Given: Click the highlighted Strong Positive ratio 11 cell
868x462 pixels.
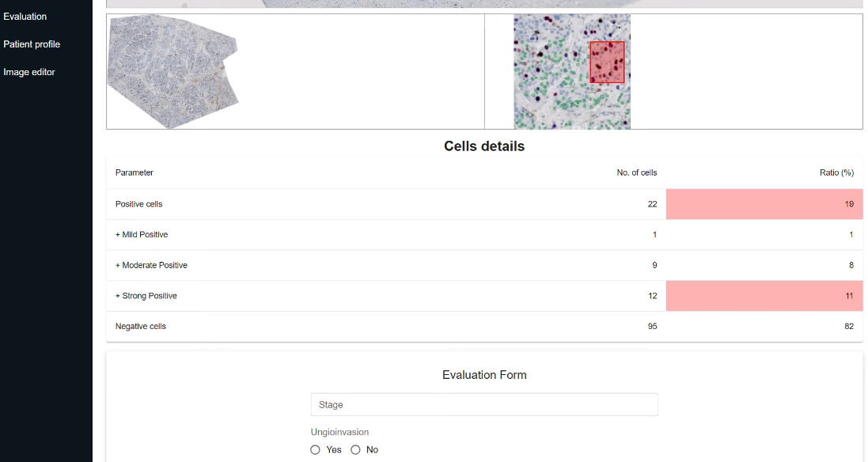Looking at the screenshot, I should 764,295.
